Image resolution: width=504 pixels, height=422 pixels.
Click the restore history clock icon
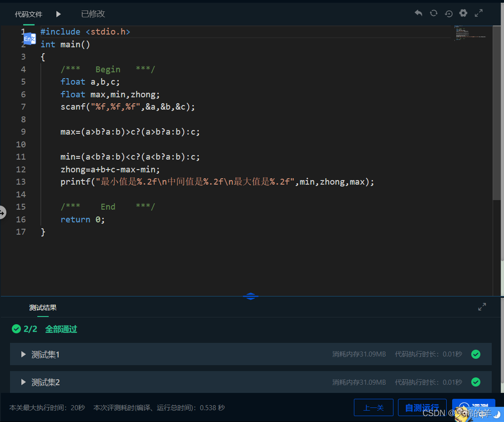449,14
